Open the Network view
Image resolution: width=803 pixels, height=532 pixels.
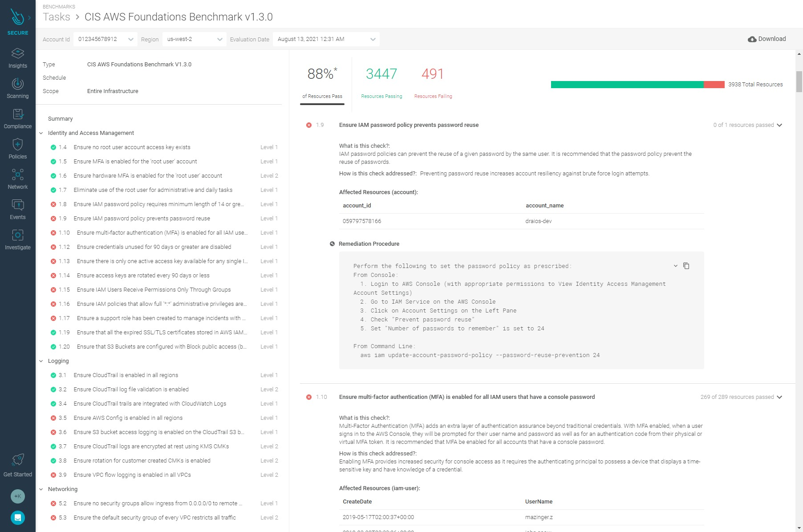tap(17, 179)
